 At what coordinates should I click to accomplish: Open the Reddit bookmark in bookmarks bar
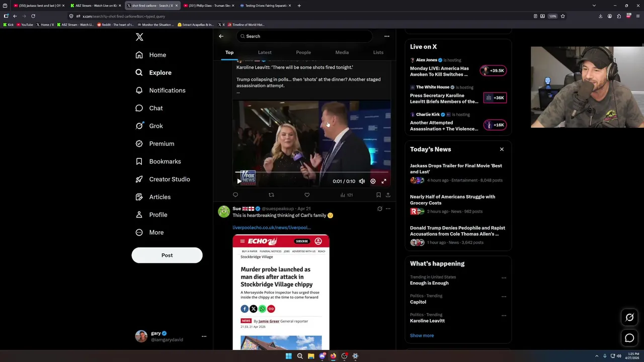tap(115, 25)
